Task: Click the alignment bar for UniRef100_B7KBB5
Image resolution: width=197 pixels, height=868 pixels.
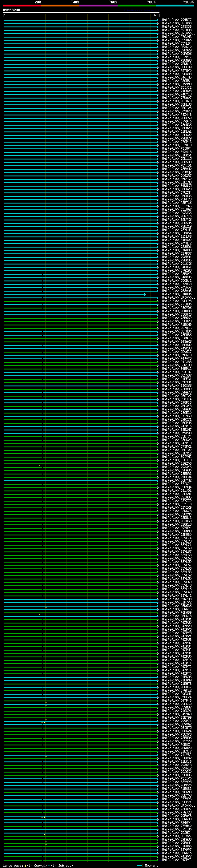Action: [74, 294]
